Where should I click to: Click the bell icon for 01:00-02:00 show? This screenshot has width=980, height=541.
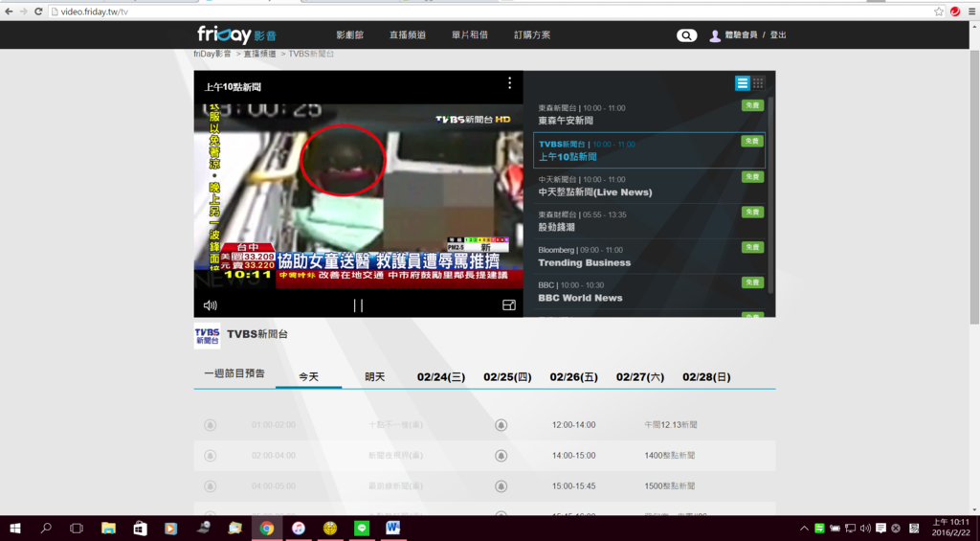coord(210,425)
